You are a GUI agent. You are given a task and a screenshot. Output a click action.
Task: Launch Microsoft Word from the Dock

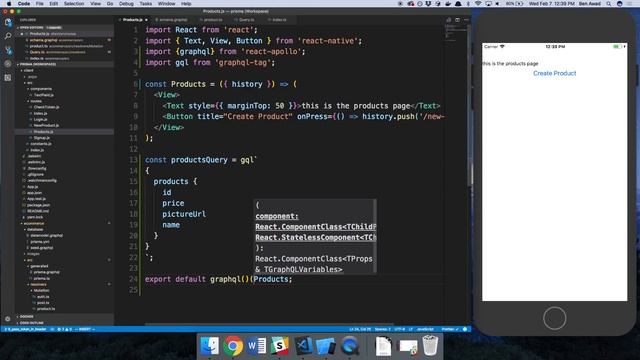(256, 346)
